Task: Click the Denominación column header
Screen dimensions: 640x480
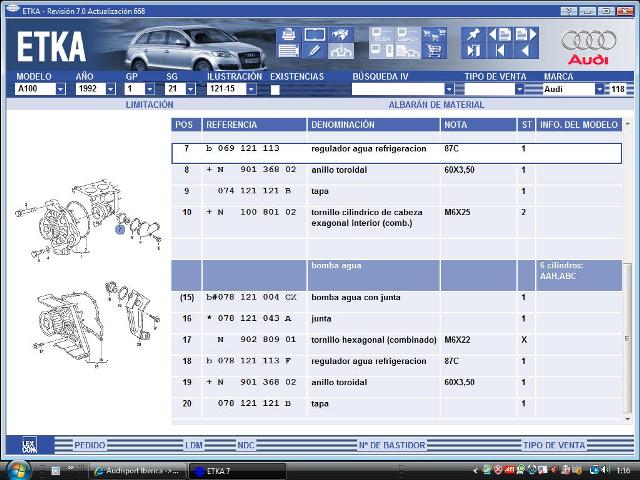Action: 373,125
